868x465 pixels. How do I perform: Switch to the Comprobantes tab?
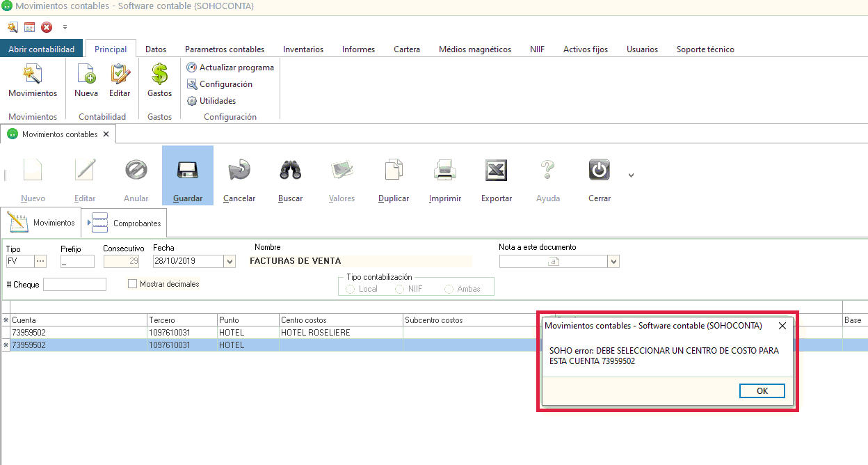point(127,223)
